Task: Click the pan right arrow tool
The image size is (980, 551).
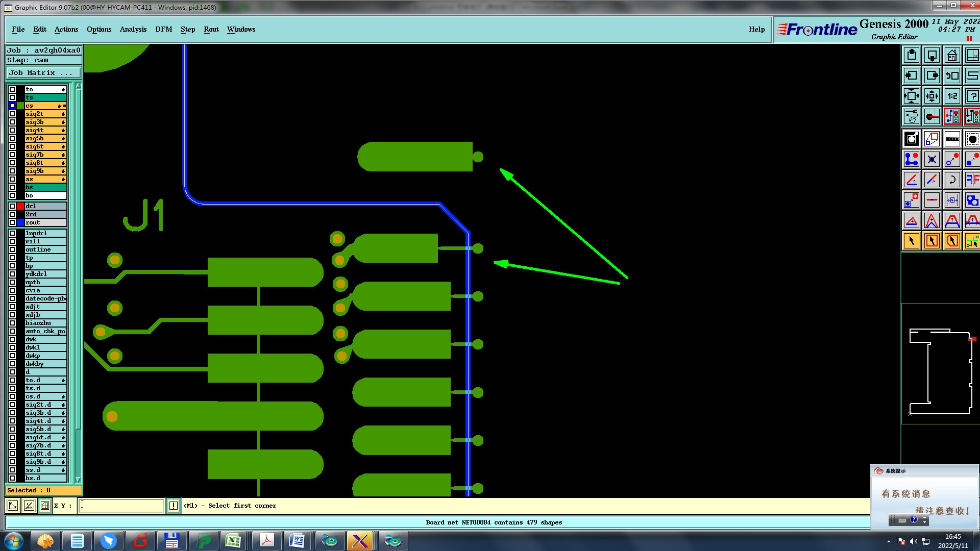Action: tap(932, 76)
